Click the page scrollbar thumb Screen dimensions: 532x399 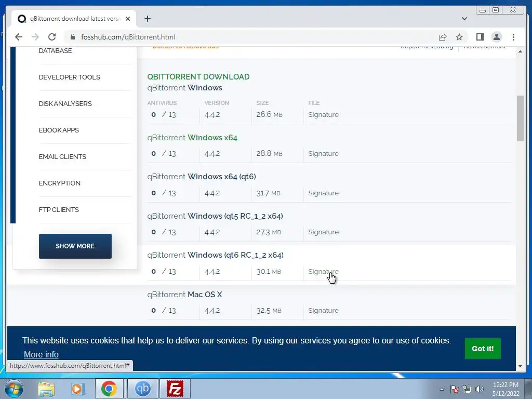[x=520, y=118]
